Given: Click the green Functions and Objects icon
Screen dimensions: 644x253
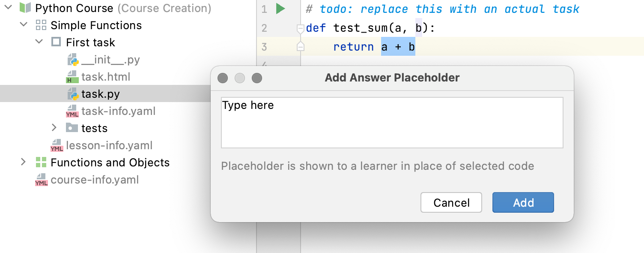Looking at the screenshot, I should [x=41, y=162].
